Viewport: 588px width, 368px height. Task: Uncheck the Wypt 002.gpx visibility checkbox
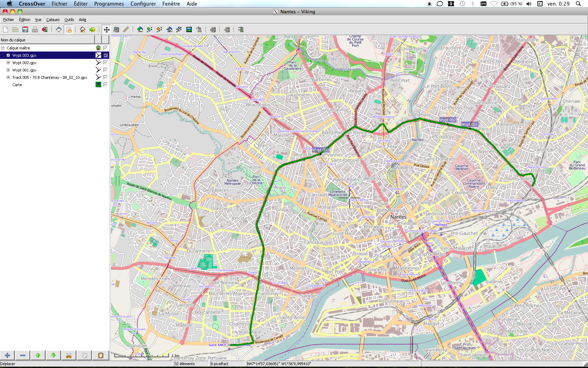point(105,62)
